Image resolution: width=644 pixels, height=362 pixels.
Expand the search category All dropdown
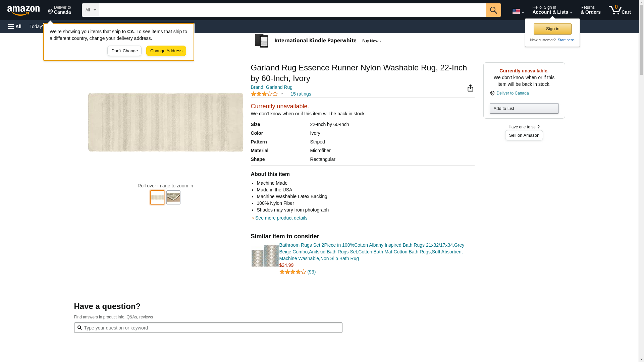pyautogui.click(x=90, y=10)
